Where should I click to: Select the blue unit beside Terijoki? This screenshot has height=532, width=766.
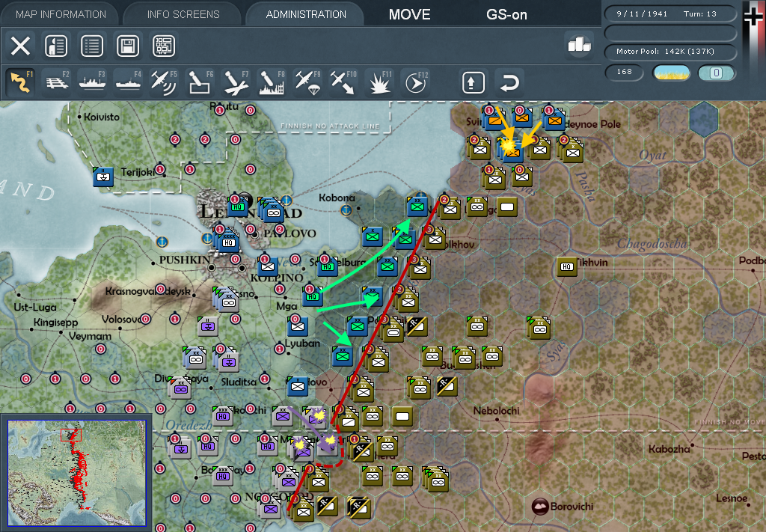[x=103, y=176]
